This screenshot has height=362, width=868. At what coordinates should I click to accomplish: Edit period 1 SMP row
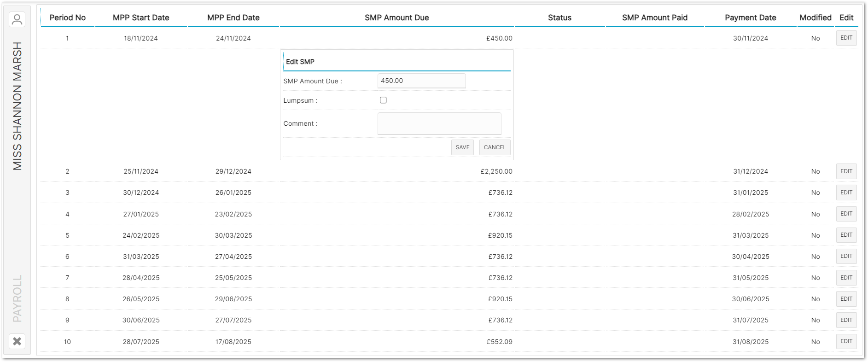tap(846, 38)
